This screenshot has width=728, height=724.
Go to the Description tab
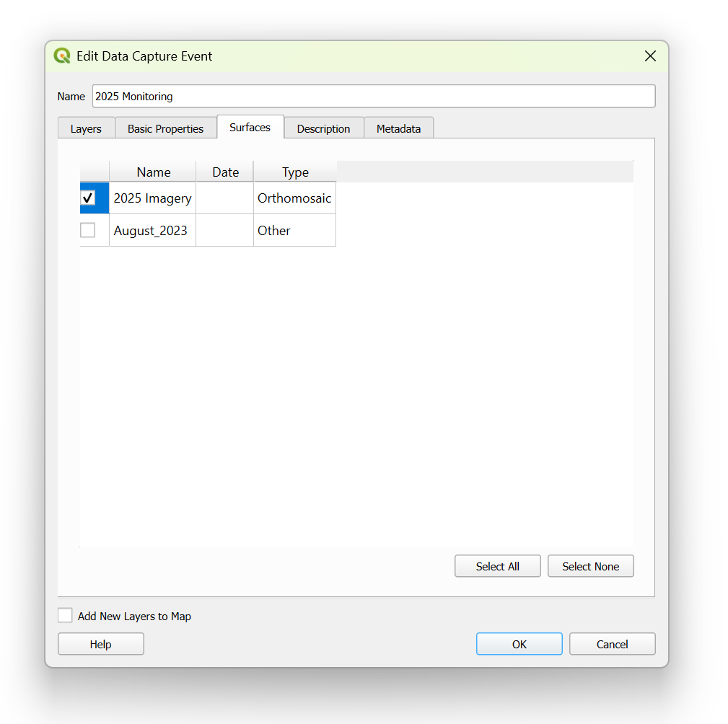tap(323, 128)
